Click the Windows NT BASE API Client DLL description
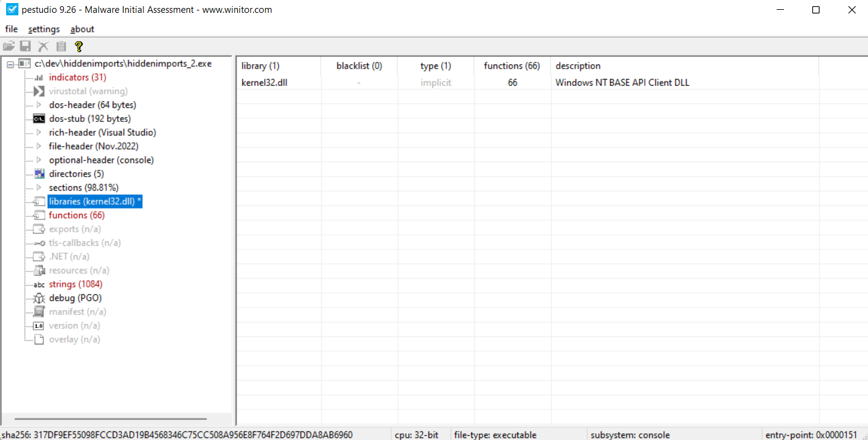 pyautogui.click(x=622, y=83)
